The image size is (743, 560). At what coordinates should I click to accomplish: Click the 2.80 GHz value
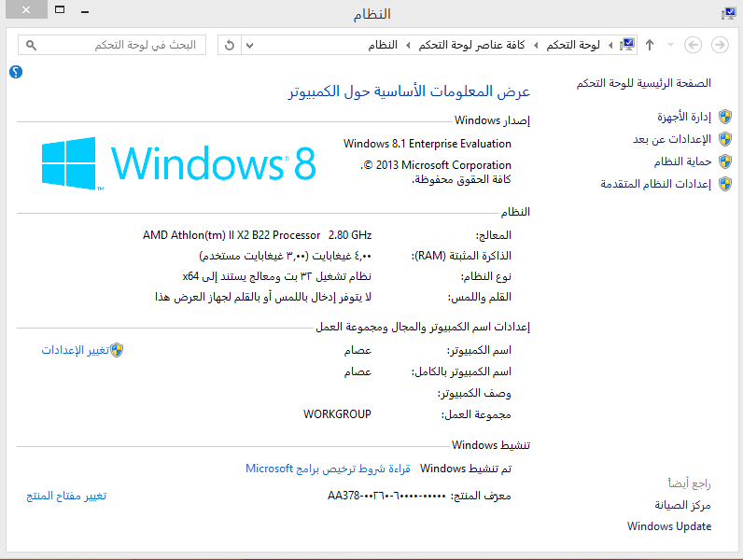click(350, 235)
